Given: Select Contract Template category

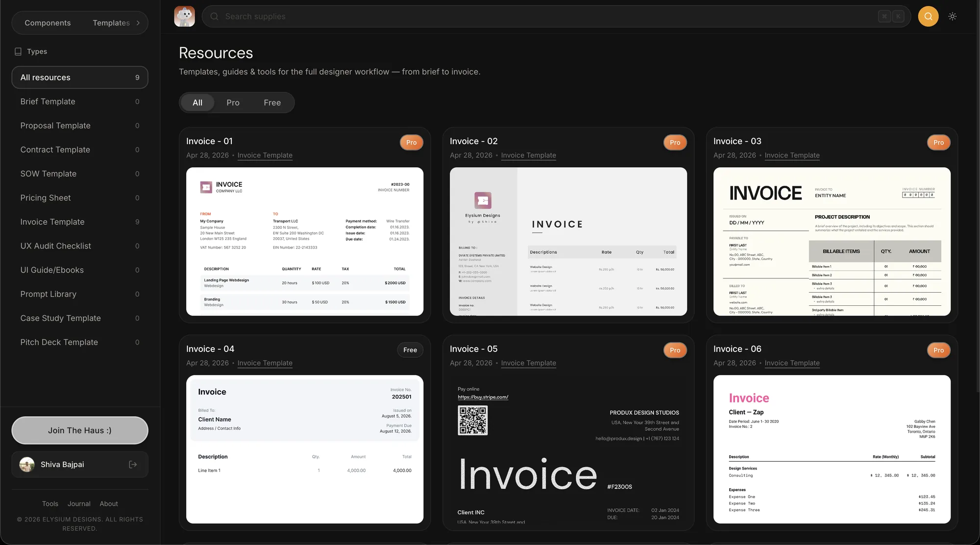Looking at the screenshot, I should (x=80, y=149).
